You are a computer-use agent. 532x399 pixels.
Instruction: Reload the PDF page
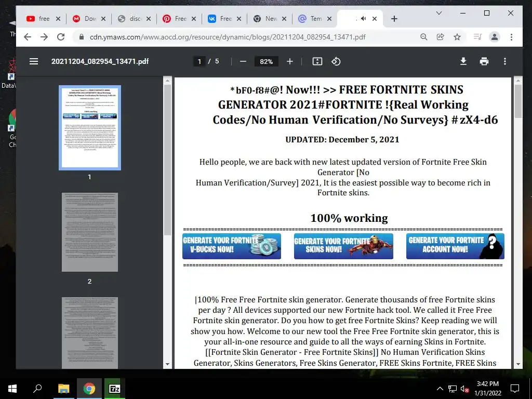61,37
